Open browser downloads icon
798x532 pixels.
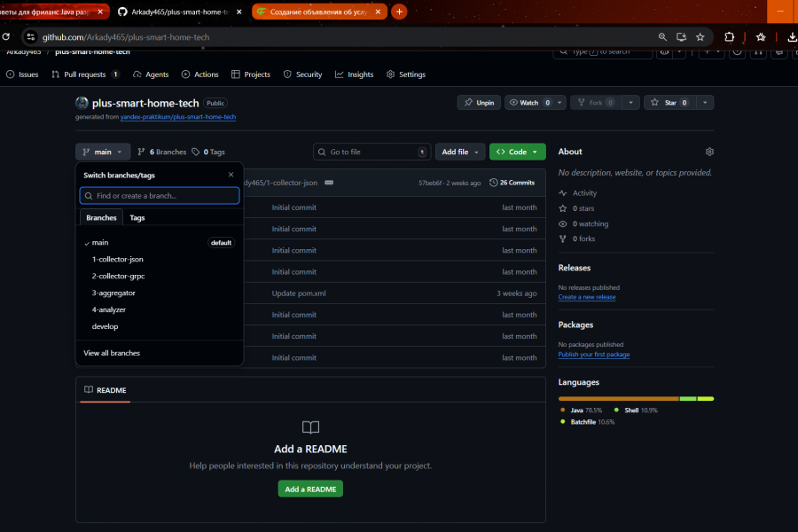[x=792, y=36]
